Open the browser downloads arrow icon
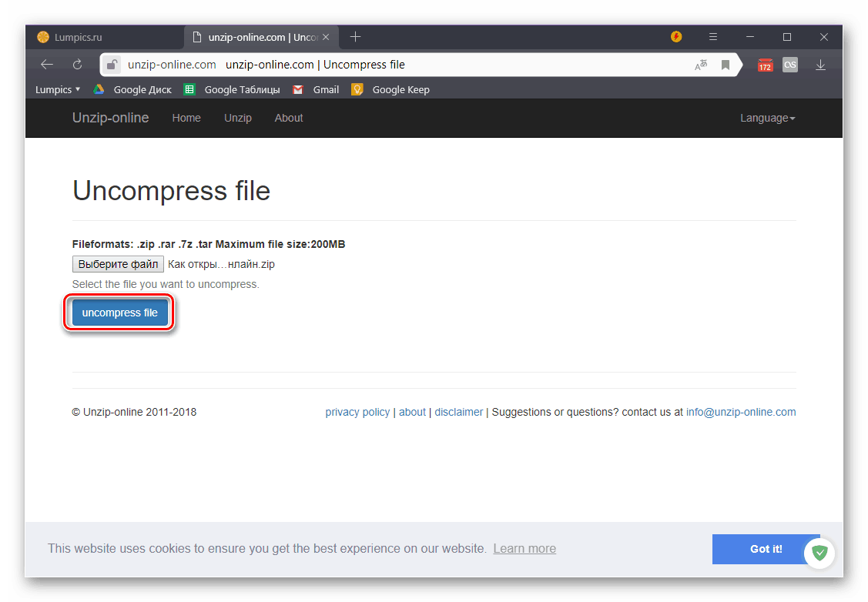868x602 pixels. point(820,65)
